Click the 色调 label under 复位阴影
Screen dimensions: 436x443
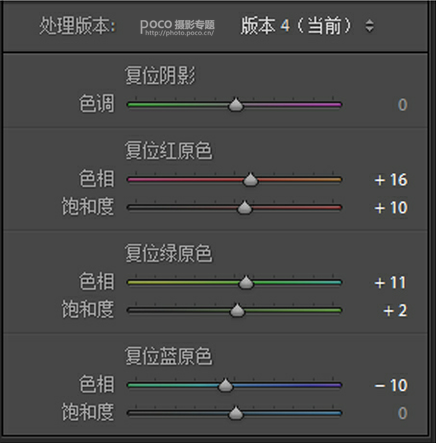[97, 104]
